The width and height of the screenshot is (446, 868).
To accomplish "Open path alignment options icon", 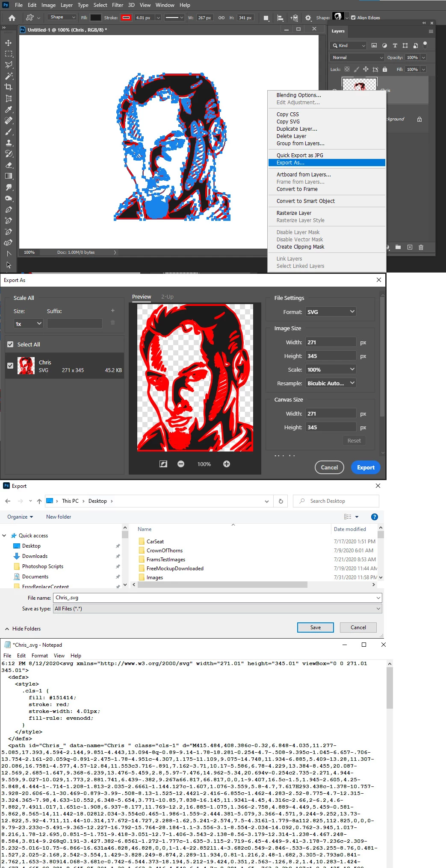I will tap(281, 18).
